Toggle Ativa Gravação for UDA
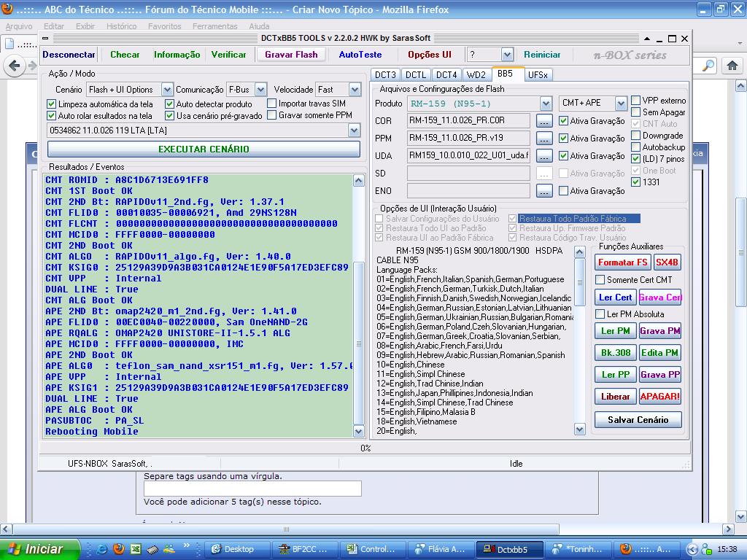747x560 pixels. click(563, 156)
